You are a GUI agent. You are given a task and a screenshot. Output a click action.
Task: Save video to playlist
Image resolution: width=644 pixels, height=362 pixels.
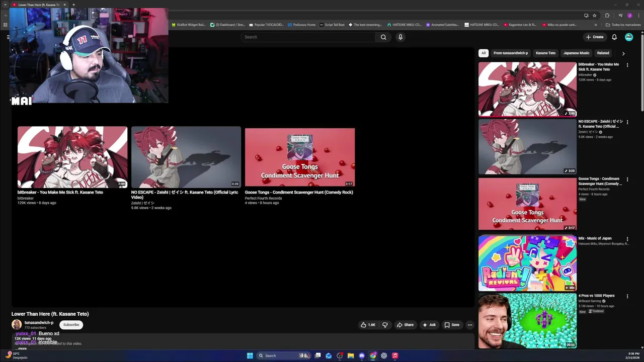452,325
